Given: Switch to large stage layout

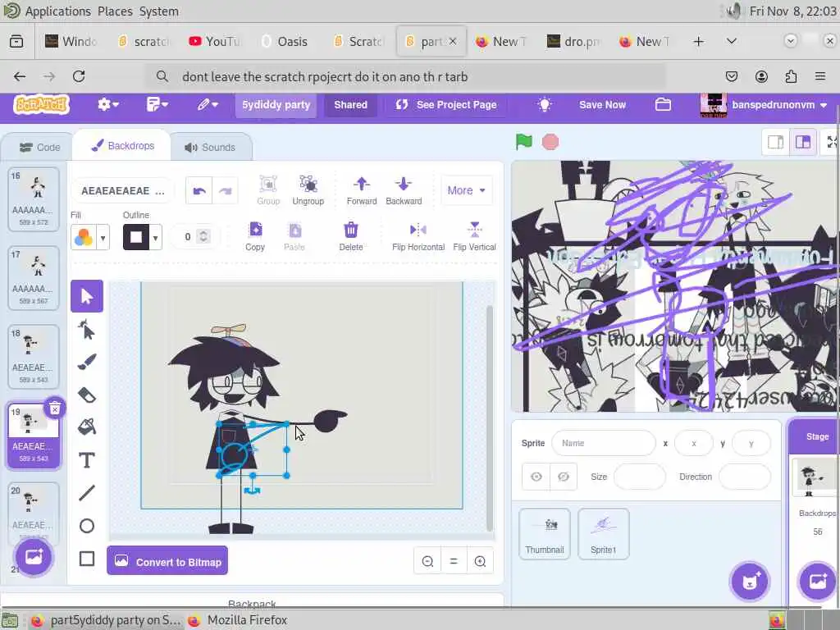Looking at the screenshot, I should tap(802, 142).
